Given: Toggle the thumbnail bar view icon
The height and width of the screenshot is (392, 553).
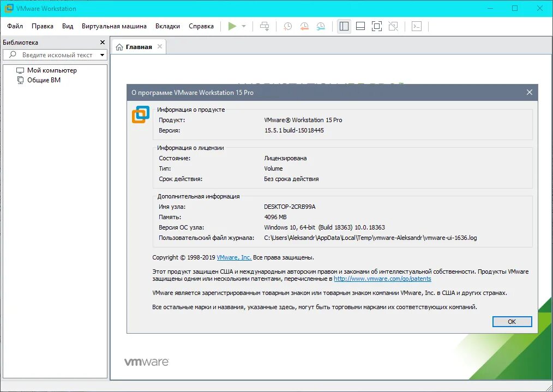Looking at the screenshot, I should pyautogui.click(x=360, y=26).
